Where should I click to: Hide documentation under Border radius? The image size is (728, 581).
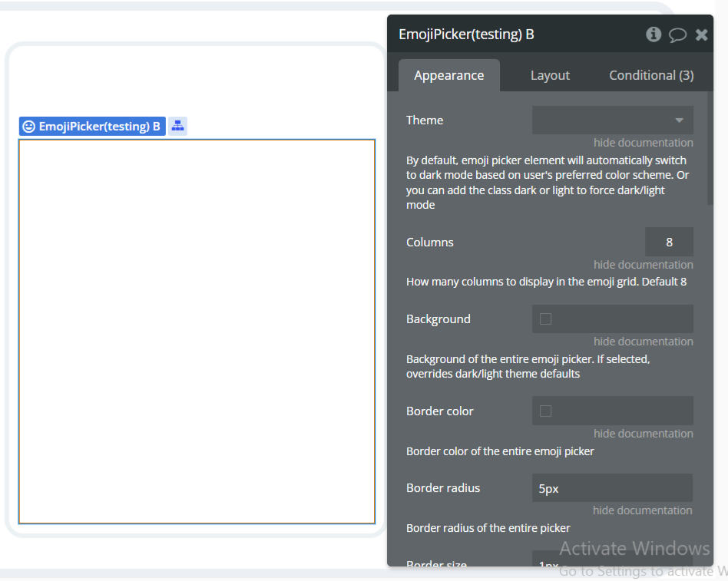point(643,510)
